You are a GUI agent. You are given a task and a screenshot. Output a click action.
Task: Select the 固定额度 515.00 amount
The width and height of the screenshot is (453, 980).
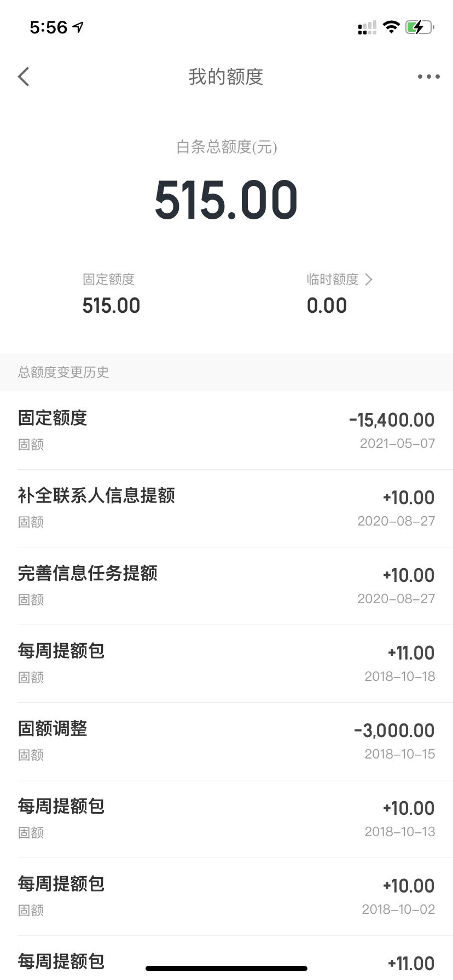tap(111, 306)
